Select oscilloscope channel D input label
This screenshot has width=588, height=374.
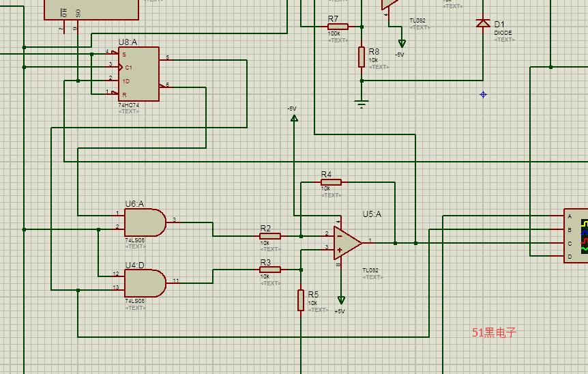pos(570,257)
